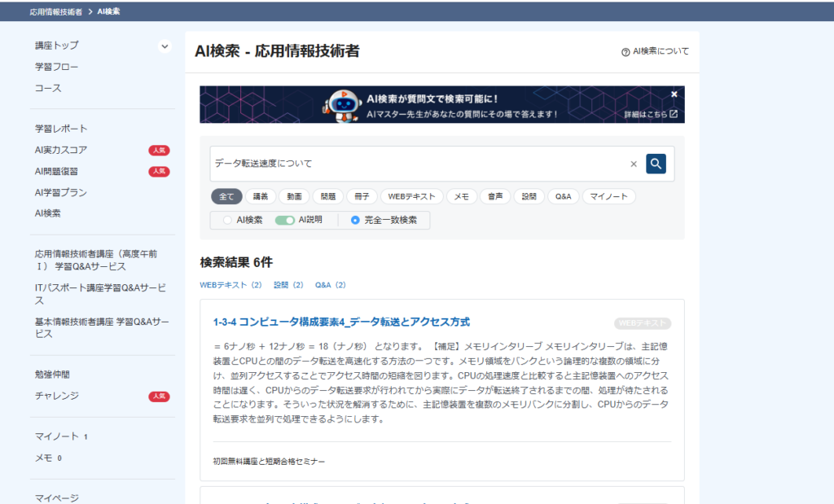Filter results by Q&A (2) link
Viewport: 834px width, 504px height.
331,285
